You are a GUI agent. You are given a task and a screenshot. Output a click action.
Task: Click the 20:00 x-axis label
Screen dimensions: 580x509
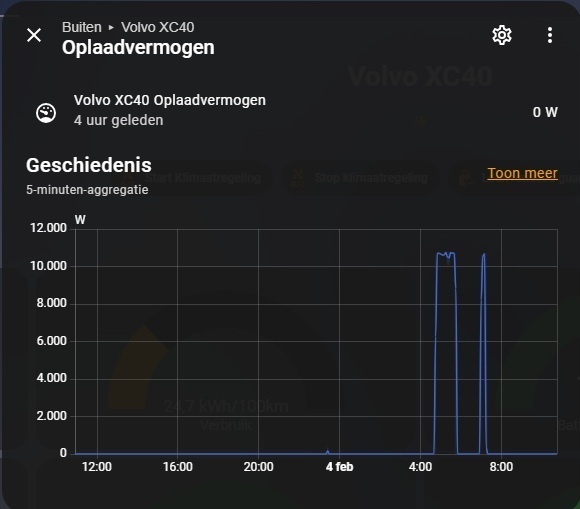coord(259,467)
